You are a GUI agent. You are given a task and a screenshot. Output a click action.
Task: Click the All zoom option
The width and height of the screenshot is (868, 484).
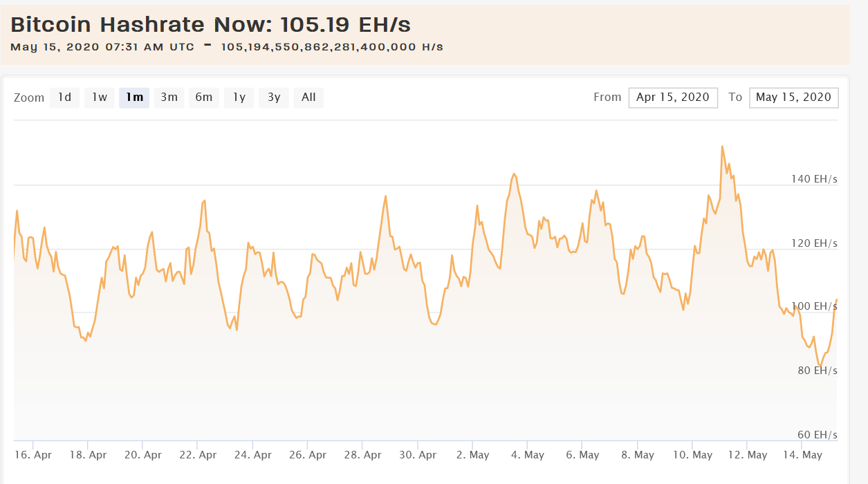pyautogui.click(x=308, y=97)
